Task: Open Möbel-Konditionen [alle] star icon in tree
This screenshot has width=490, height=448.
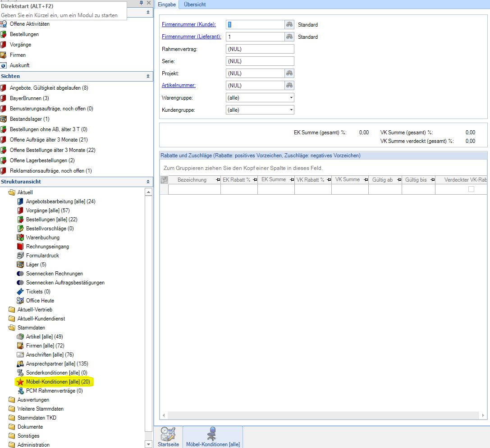Action: tap(20, 382)
